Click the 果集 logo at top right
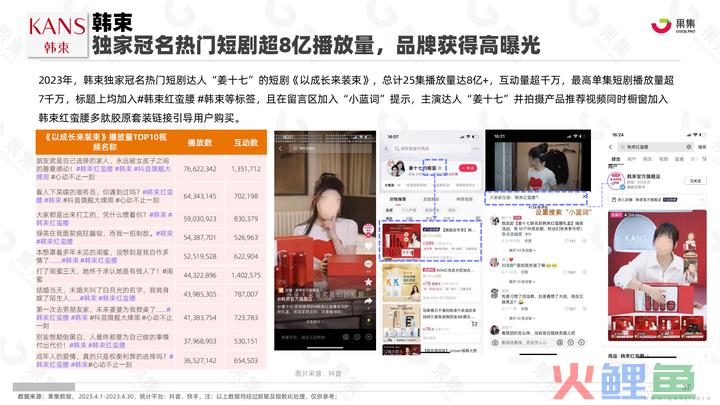720x405 pixels. tap(674, 25)
